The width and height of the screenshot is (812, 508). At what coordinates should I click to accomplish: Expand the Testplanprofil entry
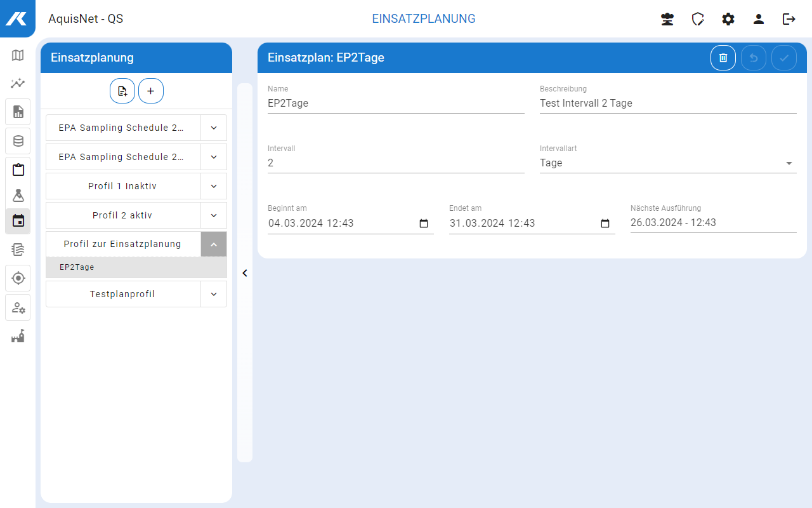[214, 294]
